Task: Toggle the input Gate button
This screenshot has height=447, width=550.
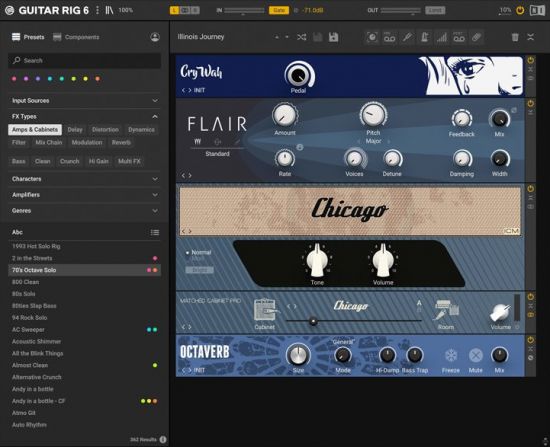Action: 279,10
